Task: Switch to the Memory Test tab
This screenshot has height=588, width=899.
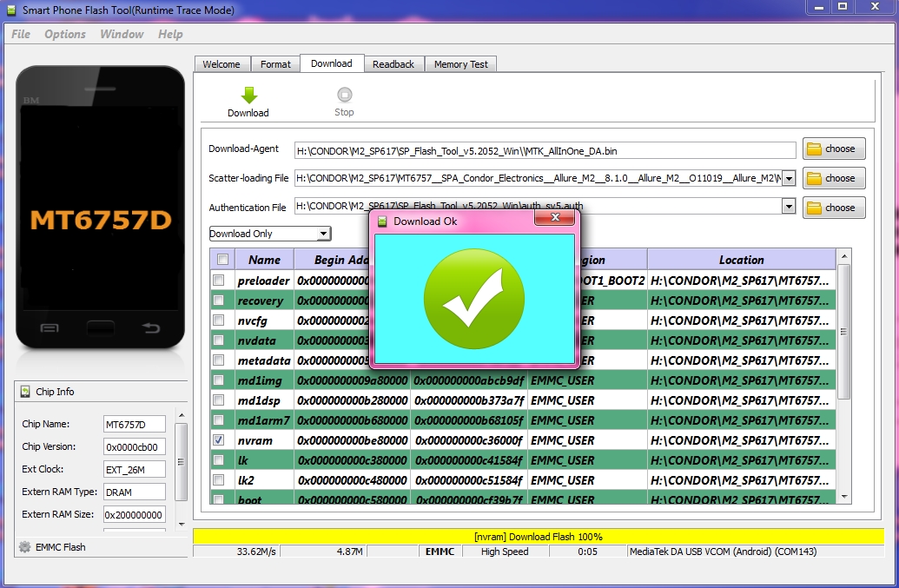Action: [x=460, y=64]
